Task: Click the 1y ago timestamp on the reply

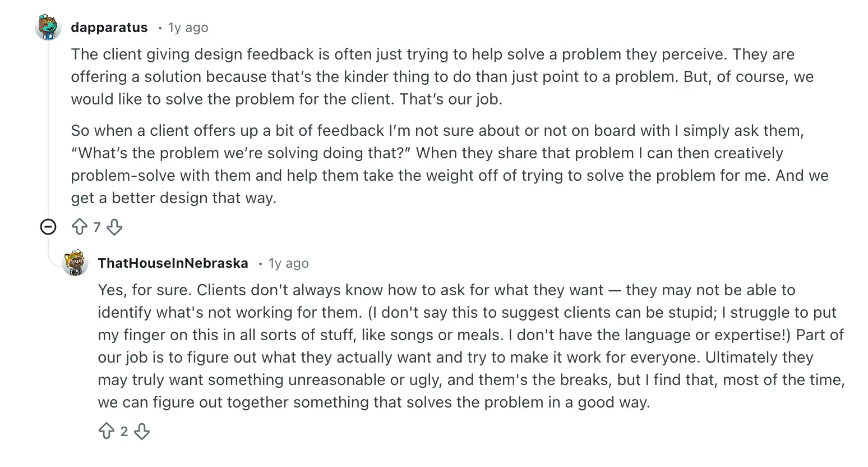Action: 288,263
